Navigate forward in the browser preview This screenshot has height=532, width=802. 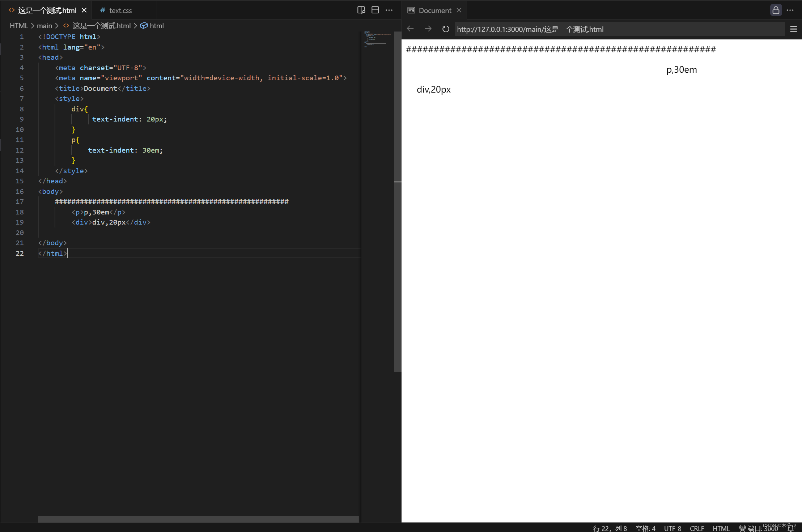428,29
